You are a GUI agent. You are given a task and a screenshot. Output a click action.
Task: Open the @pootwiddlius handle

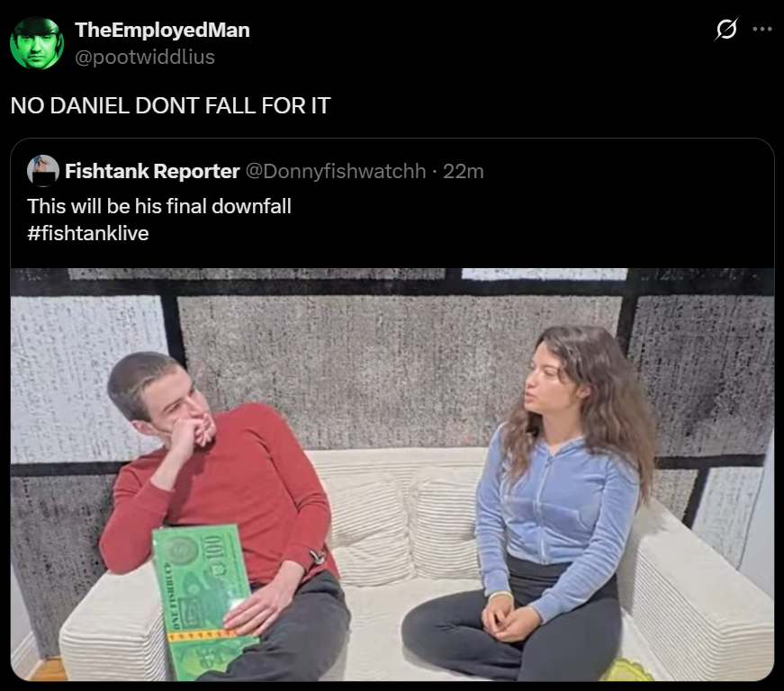(145, 57)
